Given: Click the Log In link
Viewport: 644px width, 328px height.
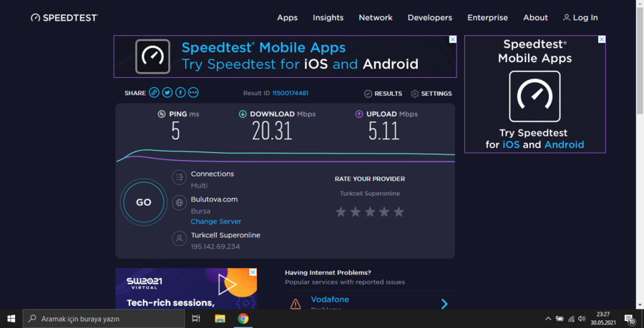Looking at the screenshot, I should click(x=580, y=18).
